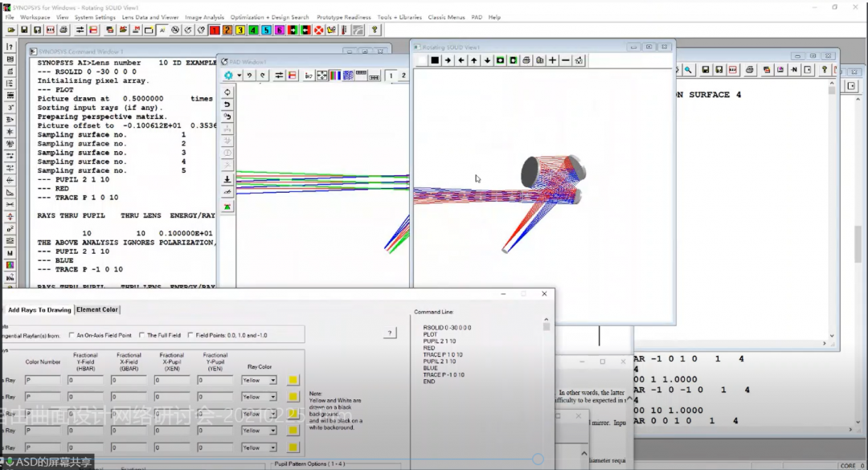Click the download arrow icon in PAD side toolbar
The image size is (868, 470).
[227, 179]
